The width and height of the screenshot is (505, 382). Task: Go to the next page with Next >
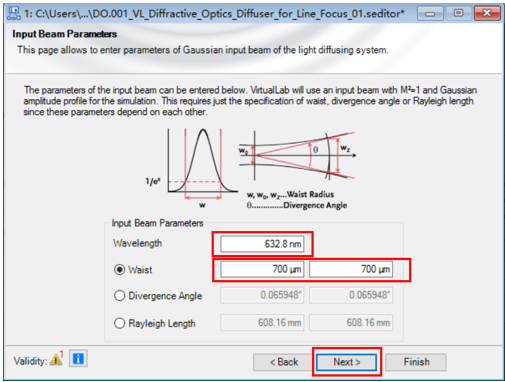pyautogui.click(x=347, y=362)
